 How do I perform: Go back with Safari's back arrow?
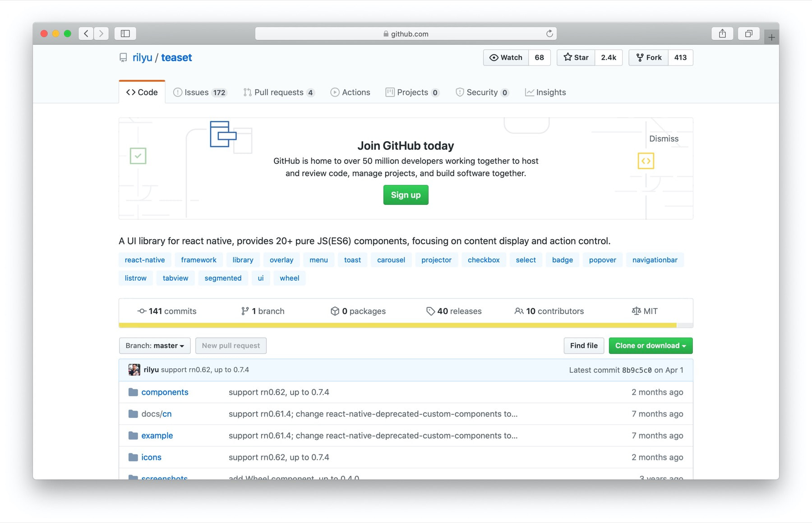click(86, 33)
